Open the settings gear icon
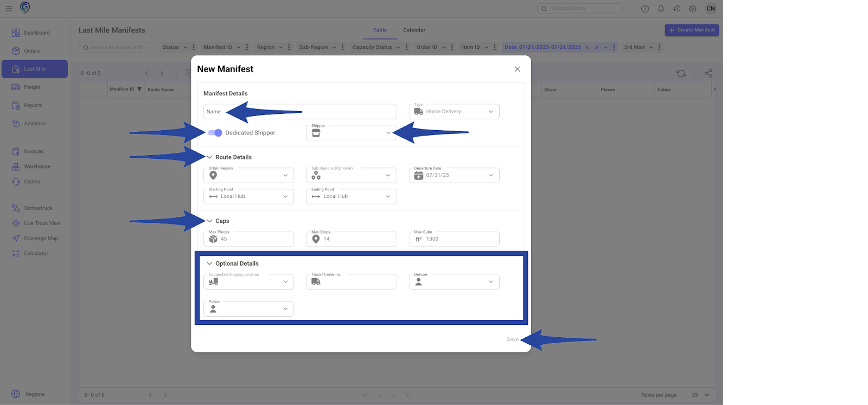The image size is (868, 405). (693, 9)
